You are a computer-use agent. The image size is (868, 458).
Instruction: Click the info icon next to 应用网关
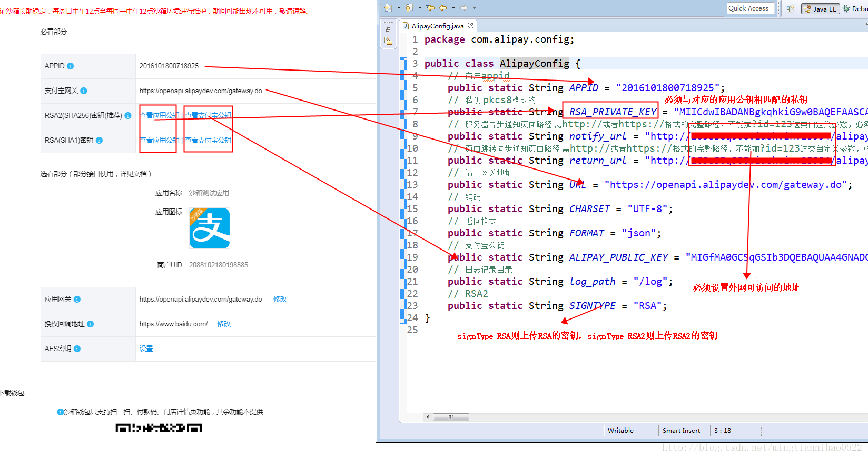[x=77, y=299]
